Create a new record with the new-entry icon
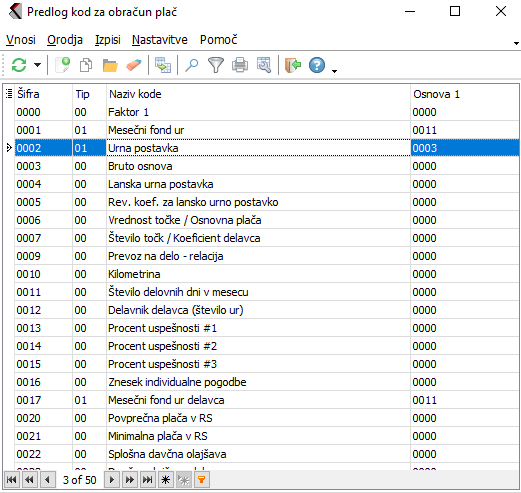The image size is (521, 493). point(63,65)
